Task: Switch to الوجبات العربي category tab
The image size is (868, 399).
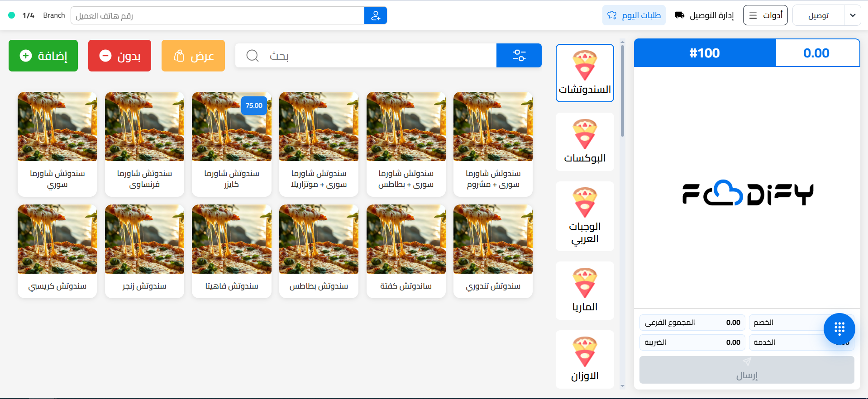Action: tap(585, 216)
